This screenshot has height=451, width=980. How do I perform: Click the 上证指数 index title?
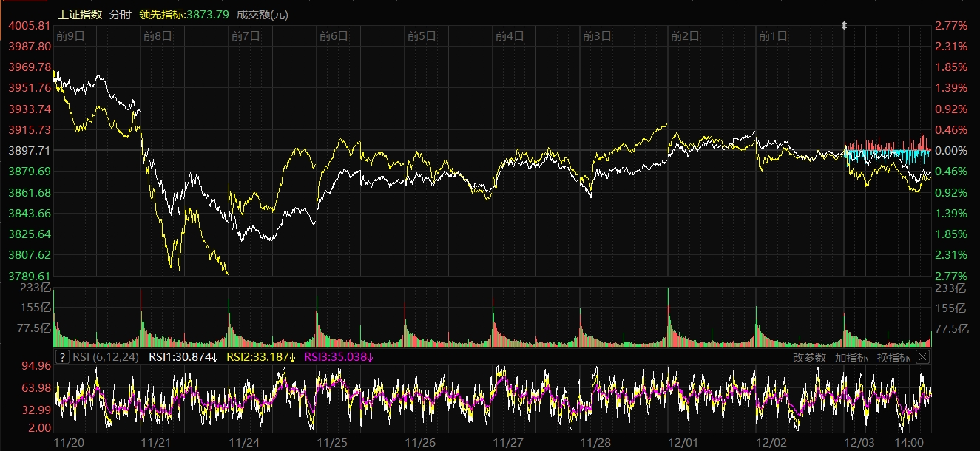click(x=80, y=14)
